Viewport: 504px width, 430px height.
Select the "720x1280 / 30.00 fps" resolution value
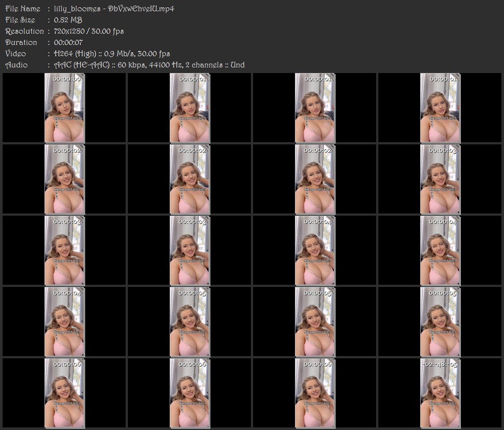pos(89,31)
